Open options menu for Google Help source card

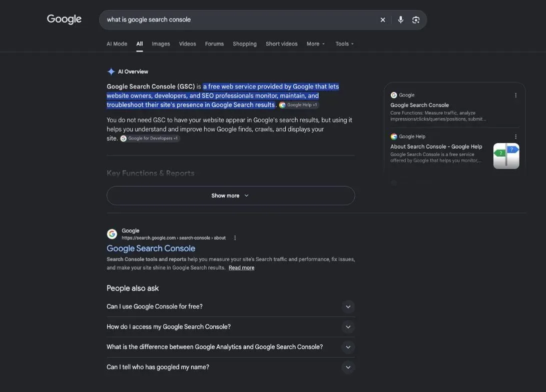[x=515, y=136]
